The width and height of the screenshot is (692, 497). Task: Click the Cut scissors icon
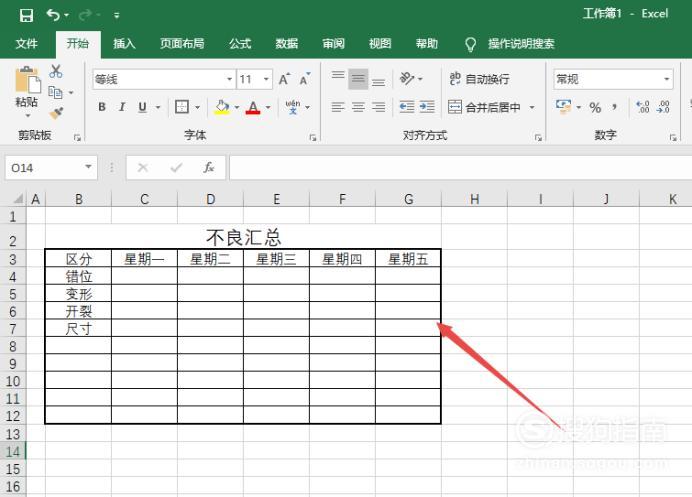pyautogui.click(x=56, y=72)
